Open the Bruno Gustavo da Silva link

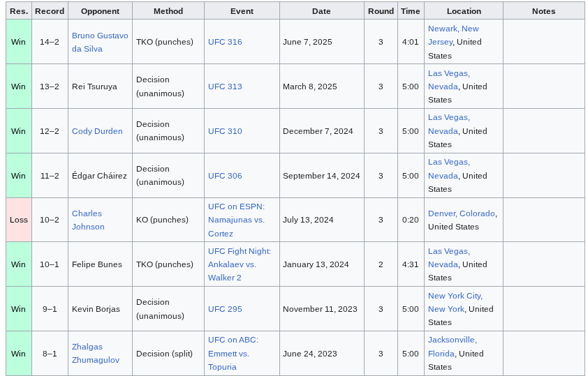[x=100, y=42]
